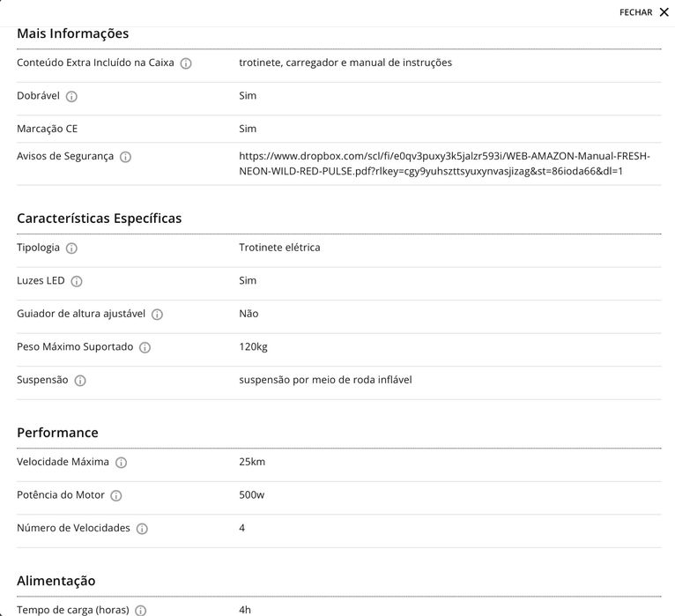Click the Mais Informações section heading
Viewport: 675px width, 616px height.
pyautogui.click(x=73, y=33)
